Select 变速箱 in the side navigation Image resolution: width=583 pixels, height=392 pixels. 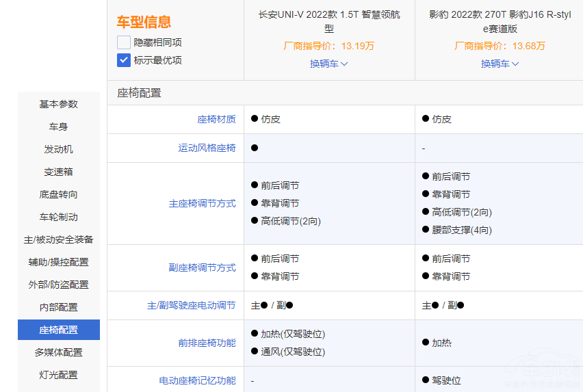coord(59,172)
